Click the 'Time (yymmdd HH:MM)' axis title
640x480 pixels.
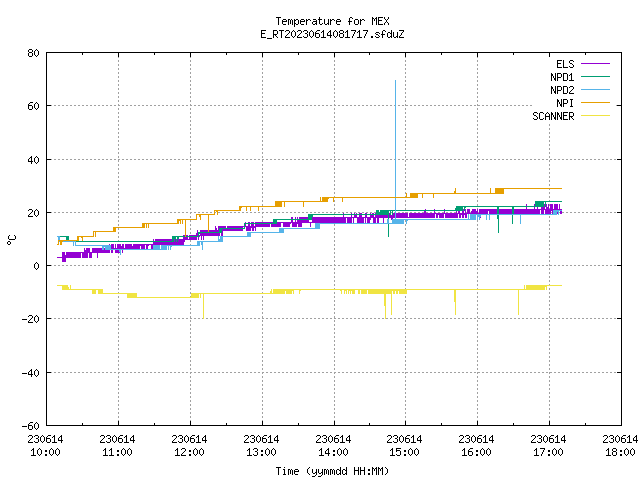tap(332, 471)
